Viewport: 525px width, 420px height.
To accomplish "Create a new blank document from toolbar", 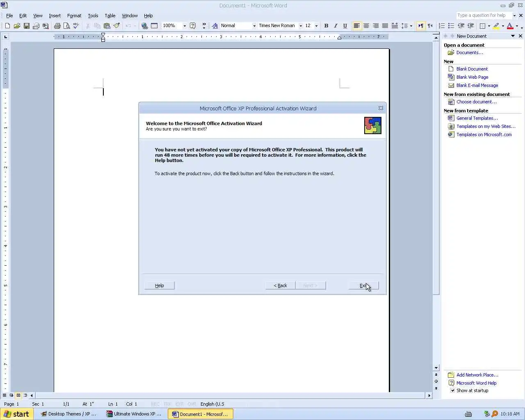I will (x=7, y=26).
